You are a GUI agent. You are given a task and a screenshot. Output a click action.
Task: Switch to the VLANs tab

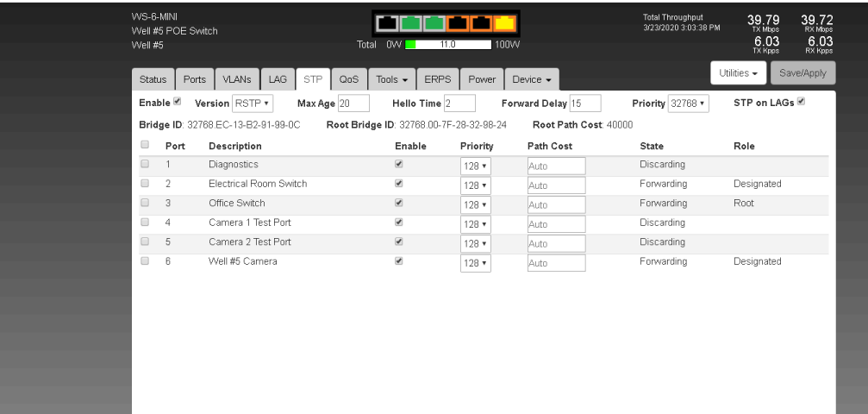tap(237, 79)
